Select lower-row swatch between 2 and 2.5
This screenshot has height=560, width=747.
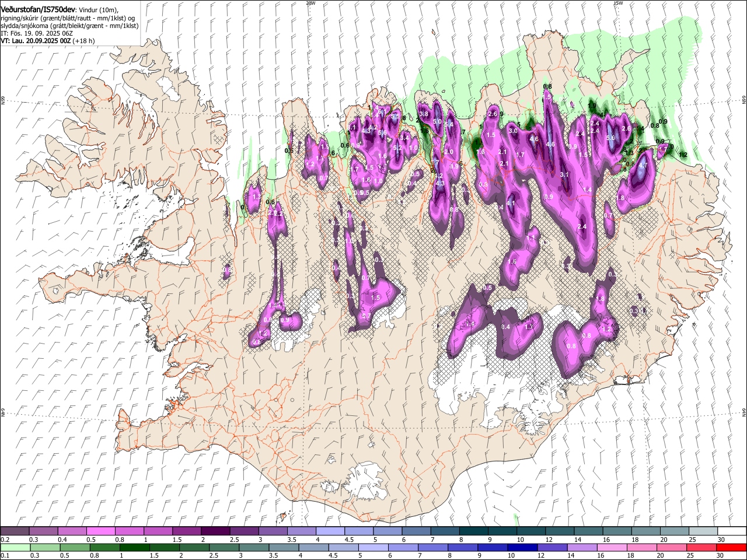click(194, 547)
